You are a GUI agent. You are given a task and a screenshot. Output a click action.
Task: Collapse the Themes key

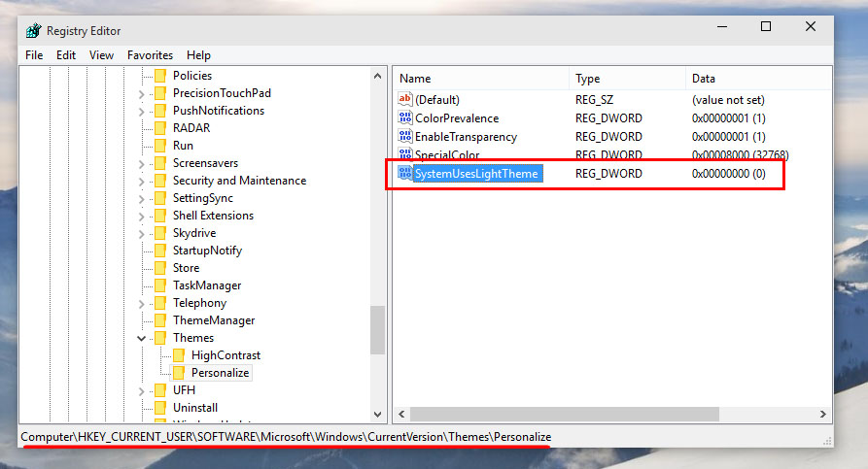point(141,339)
